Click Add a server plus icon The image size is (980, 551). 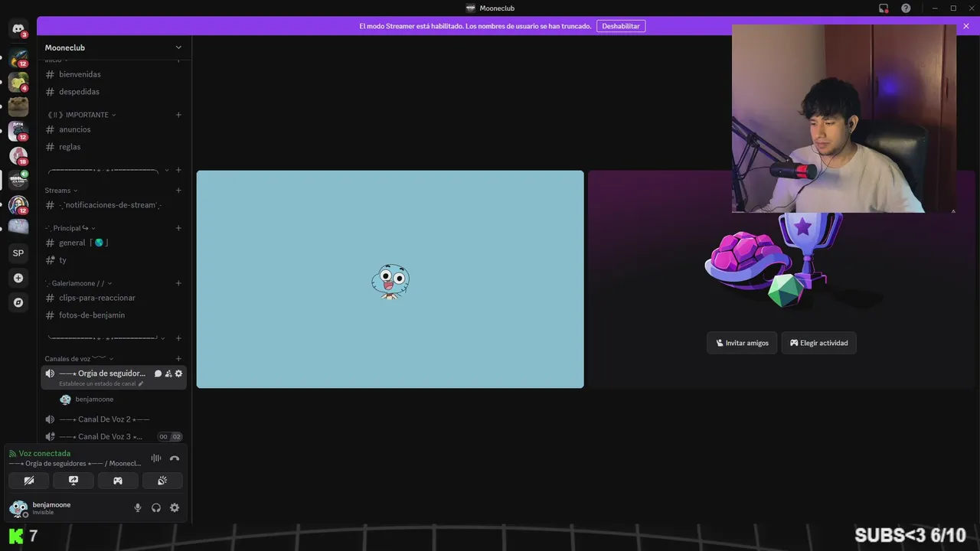18,278
